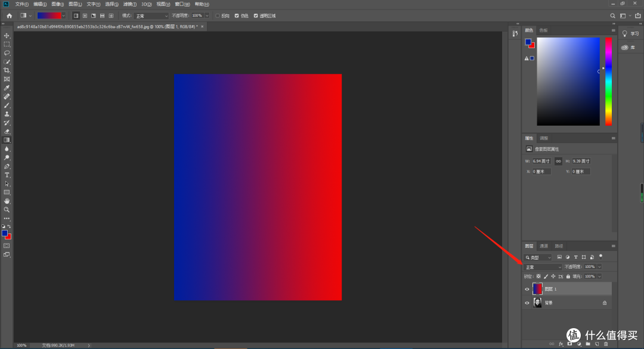Open the 滤镜 (Filter) menu
The height and width of the screenshot is (349, 644).
pos(130,4)
